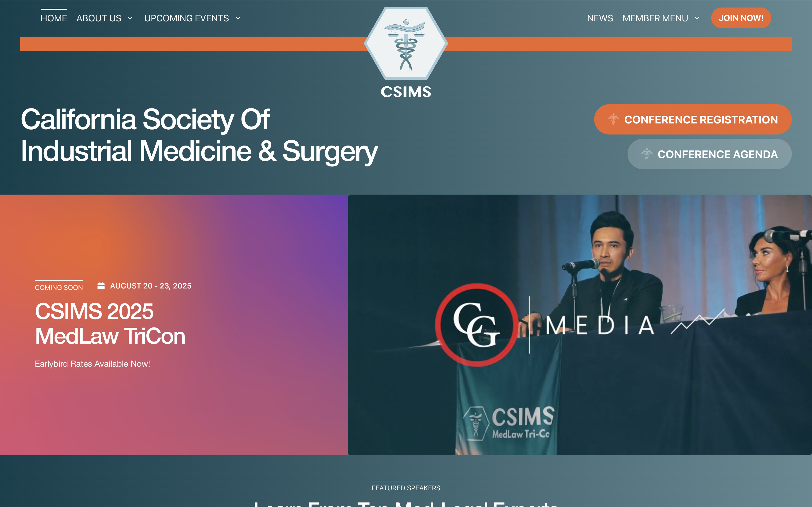812x507 pixels.
Task: Expand the Upcoming Events chevron
Action: (238, 18)
